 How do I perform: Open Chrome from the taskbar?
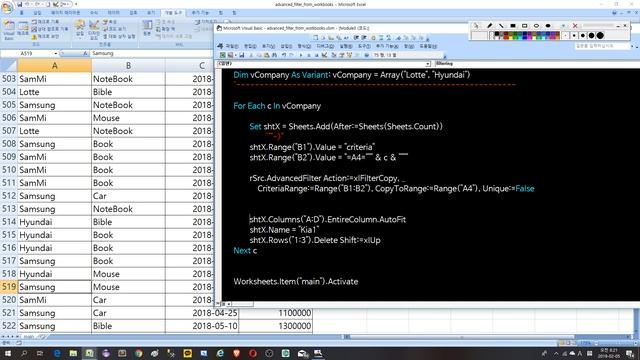(x=138, y=353)
